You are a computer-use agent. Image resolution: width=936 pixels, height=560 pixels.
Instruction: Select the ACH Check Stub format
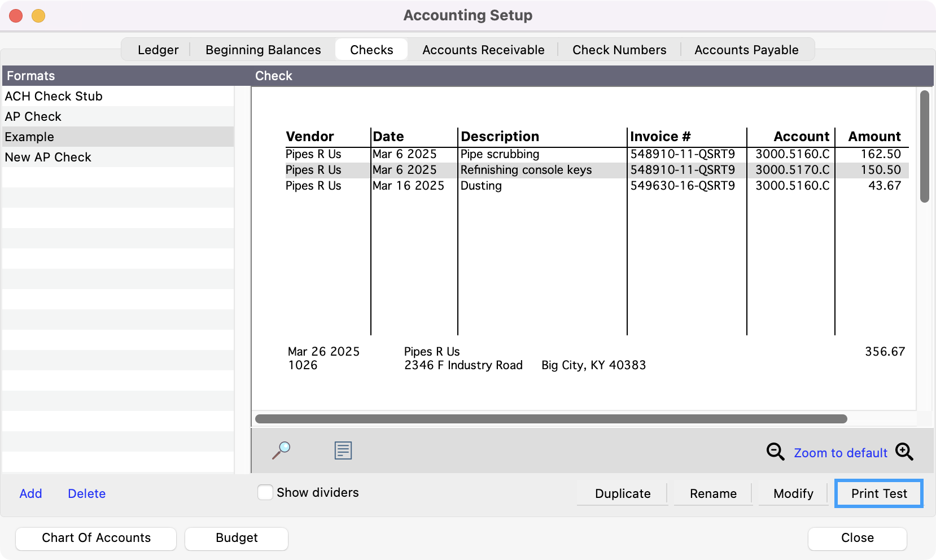[54, 96]
